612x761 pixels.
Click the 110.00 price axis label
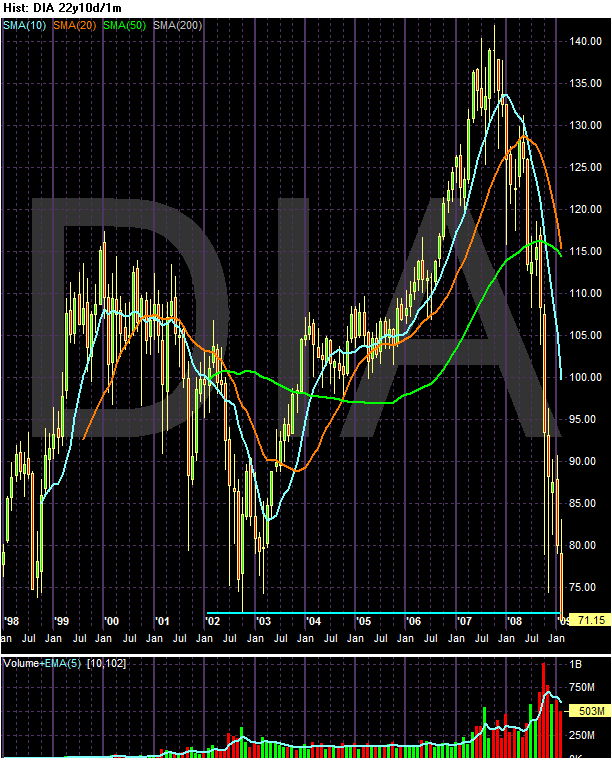tap(586, 293)
